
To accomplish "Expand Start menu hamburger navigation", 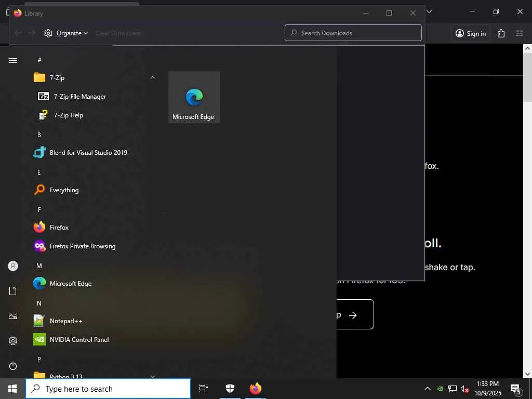I will pyautogui.click(x=13, y=60).
